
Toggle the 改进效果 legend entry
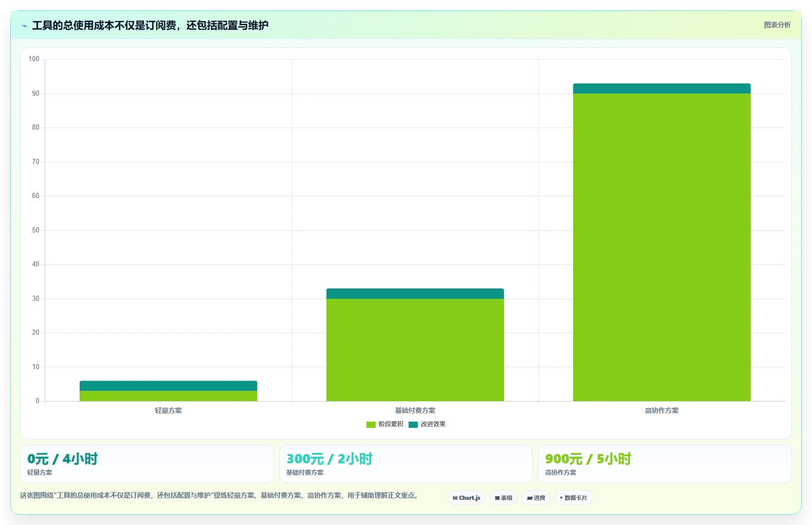pyautogui.click(x=427, y=424)
